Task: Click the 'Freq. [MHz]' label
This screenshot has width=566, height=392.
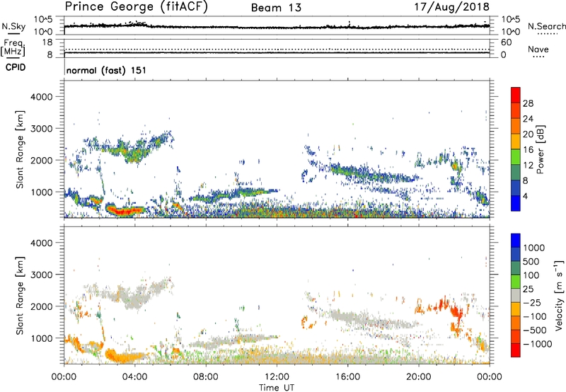Action: tap(13, 48)
